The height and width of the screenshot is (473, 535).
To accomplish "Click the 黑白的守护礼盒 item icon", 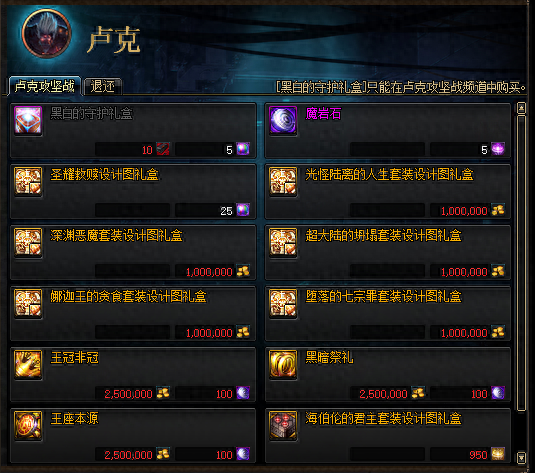I will coord(28,120).
